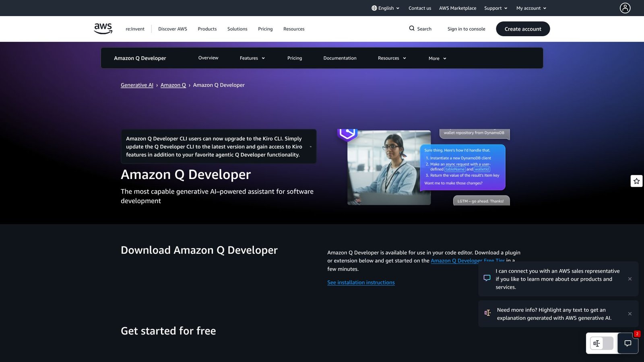Dismiss the AWS sales representative popup
This screenshot has height=362, width=644.
[x=630, y=279]
